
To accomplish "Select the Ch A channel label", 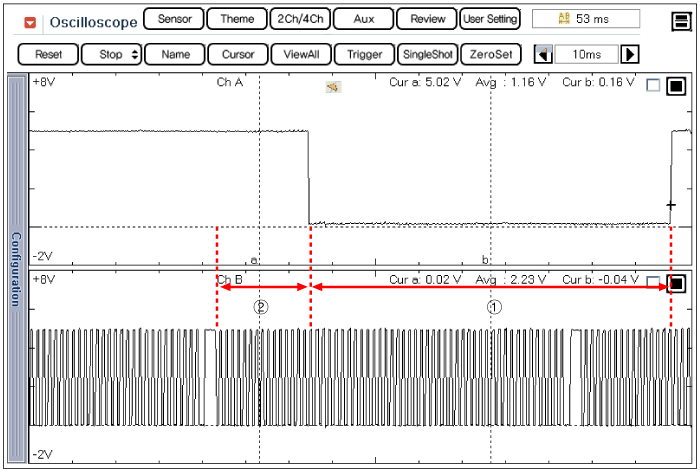I will (230, 82).
